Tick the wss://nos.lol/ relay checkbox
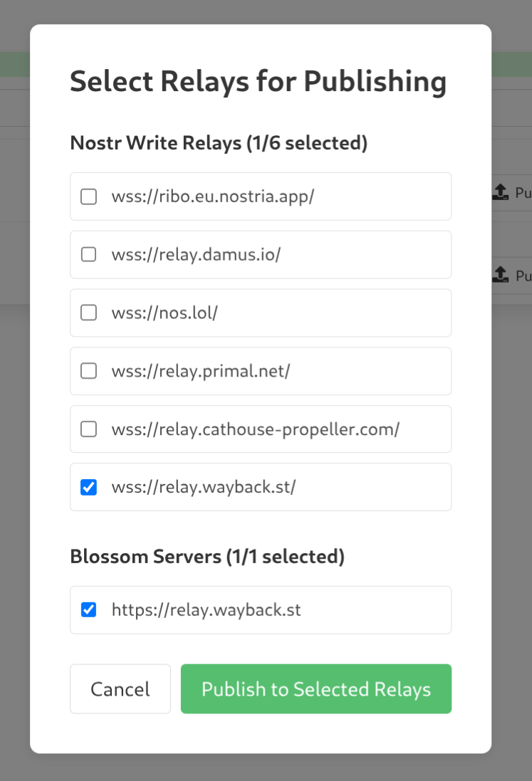532x781 pixels. point(88,313)
